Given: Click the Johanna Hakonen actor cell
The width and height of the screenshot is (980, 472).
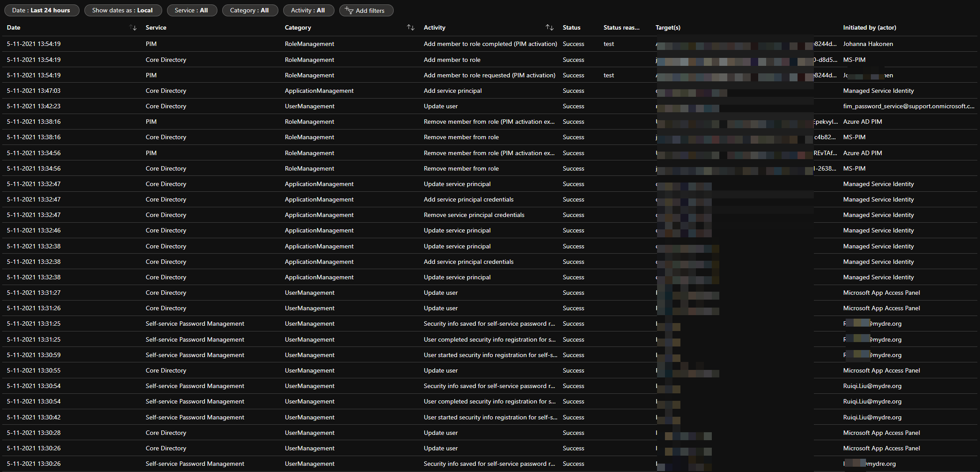Looking at the screenshot, I should 868,44.
